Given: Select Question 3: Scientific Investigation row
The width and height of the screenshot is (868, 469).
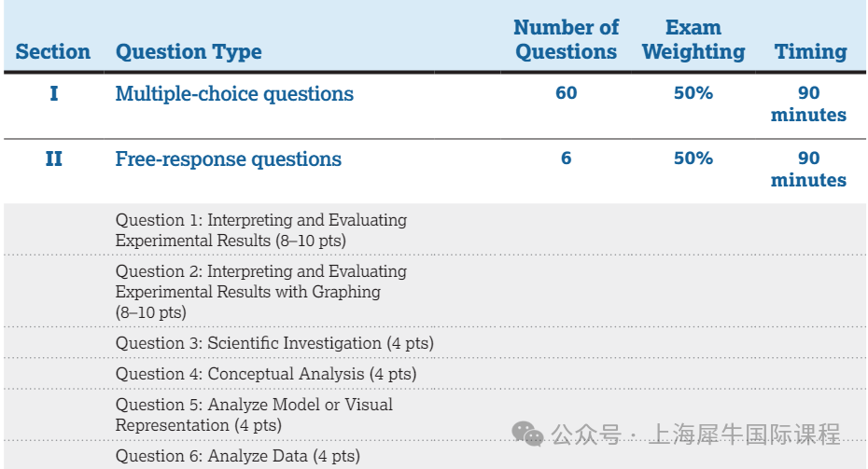Looking at the screenshot, I should (274, 343).
